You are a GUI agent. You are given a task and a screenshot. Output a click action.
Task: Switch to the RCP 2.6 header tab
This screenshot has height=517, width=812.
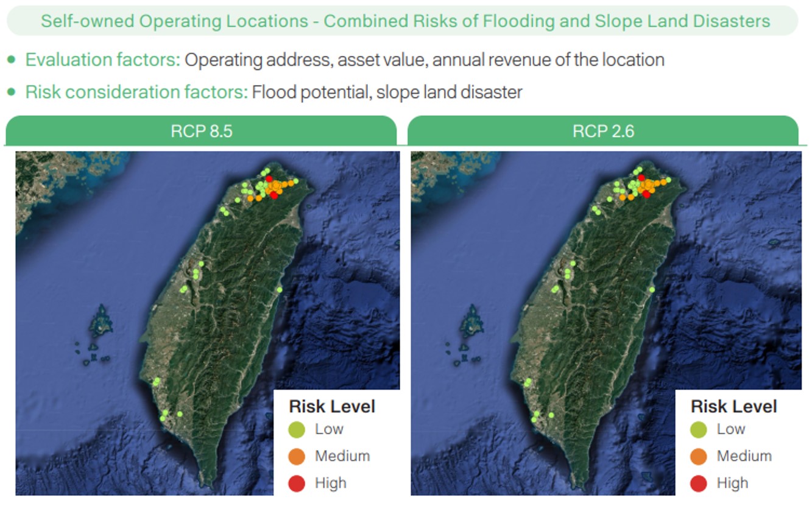coord(603,131)
